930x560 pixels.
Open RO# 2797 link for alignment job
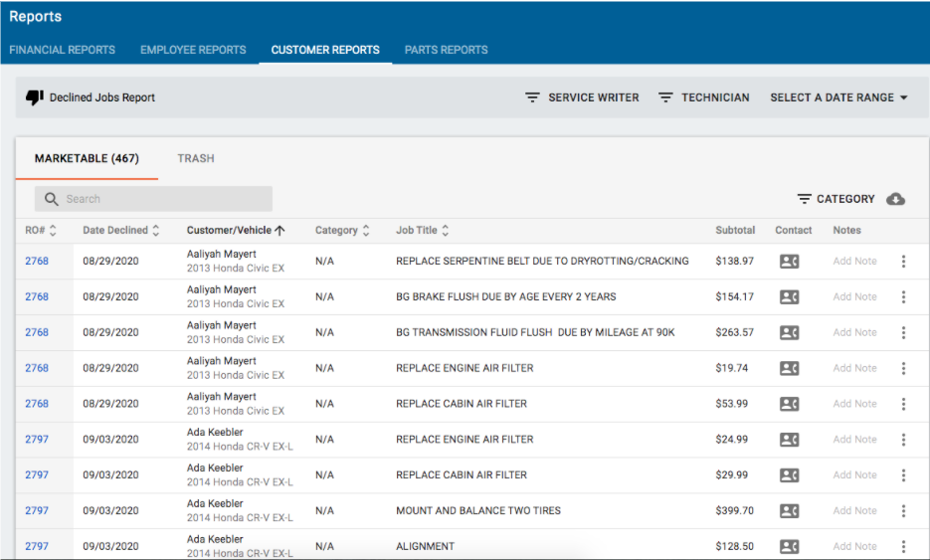coord(37,546)
